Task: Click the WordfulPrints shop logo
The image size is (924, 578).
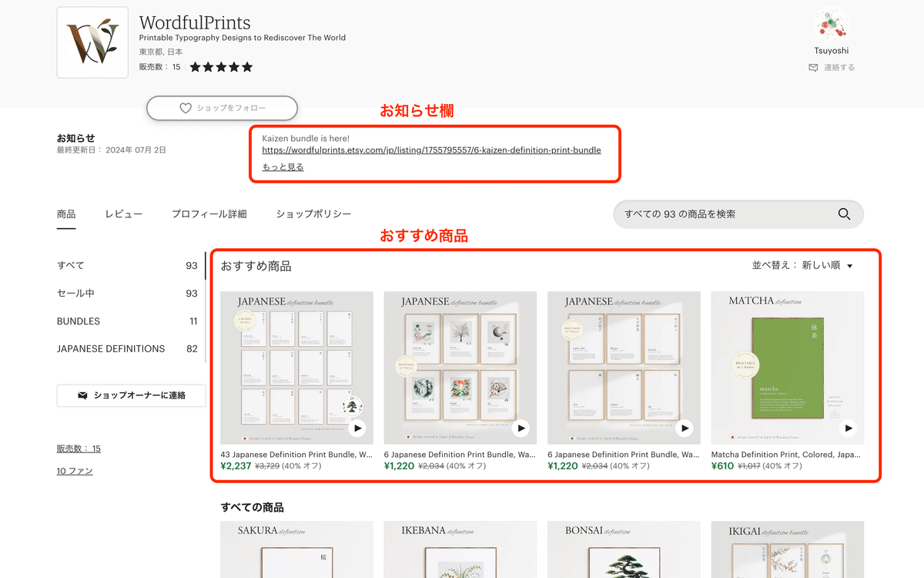Action: point(92,42)
